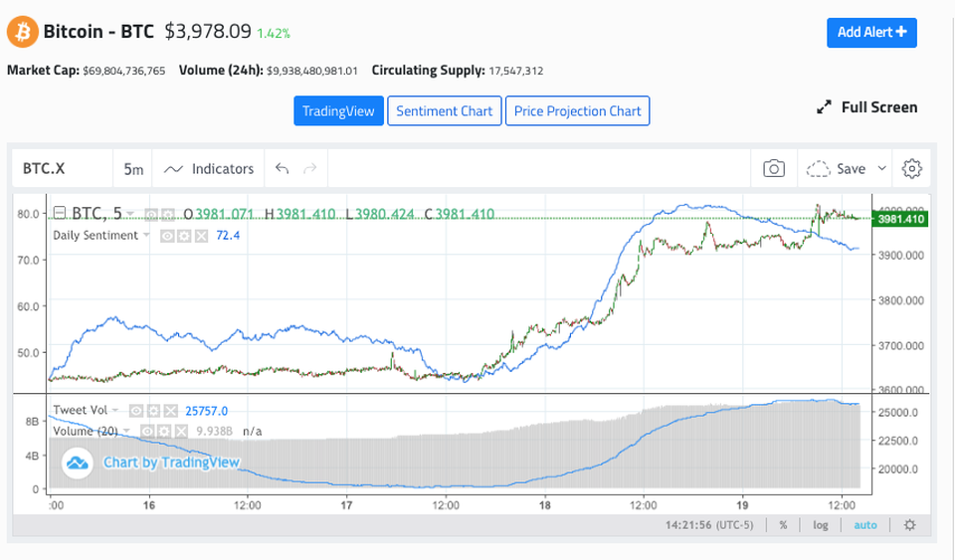955x560 pixels.
Task: Toggle percent scale mode
Action: (x=783, y=525)
